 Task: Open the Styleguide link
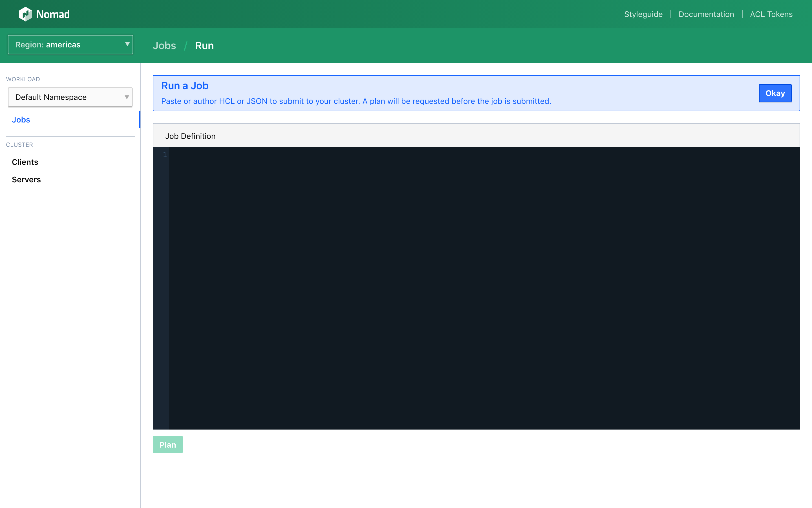pyautogui.click(x=643, y=14)
